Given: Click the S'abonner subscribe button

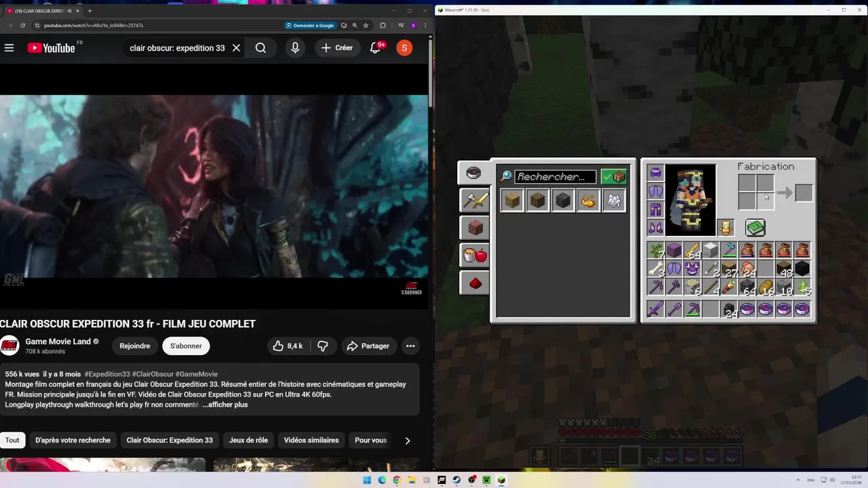Looking at the screenshot, I should coord(186,346).
